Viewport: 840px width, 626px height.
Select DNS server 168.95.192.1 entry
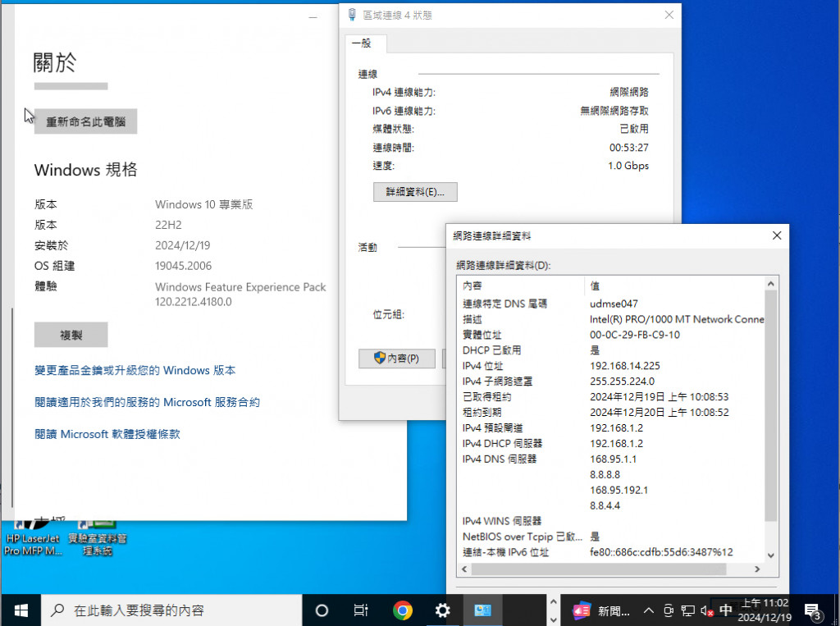619,490
